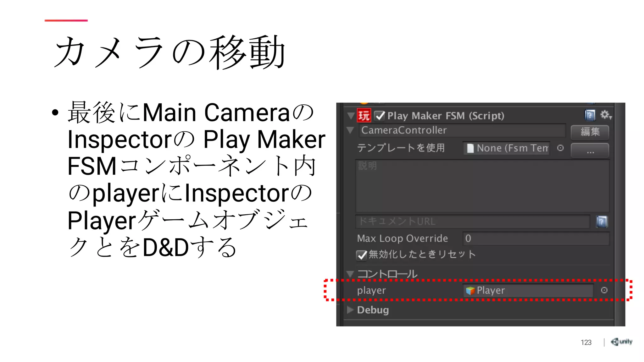Click the PlayMaker red component icon
Image resolution: width=644 pixels, height=362 pixels.
click(x=364, y=116)
